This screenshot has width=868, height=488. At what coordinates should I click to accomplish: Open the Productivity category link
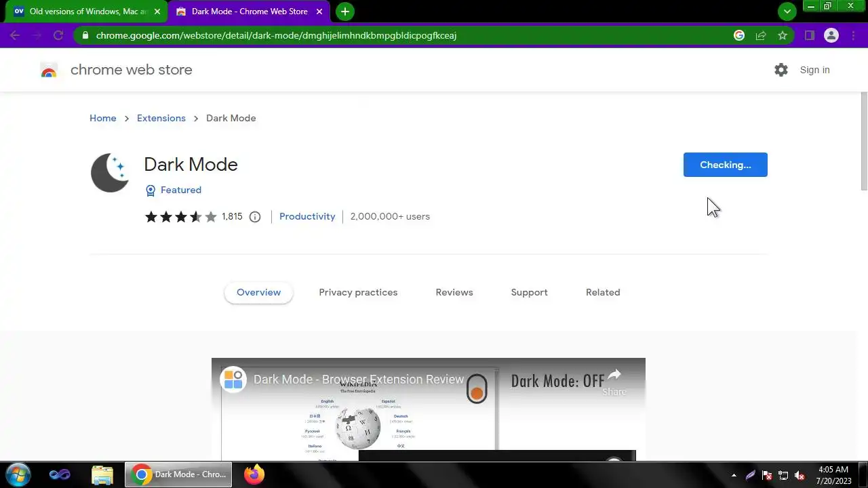[307, 216]
